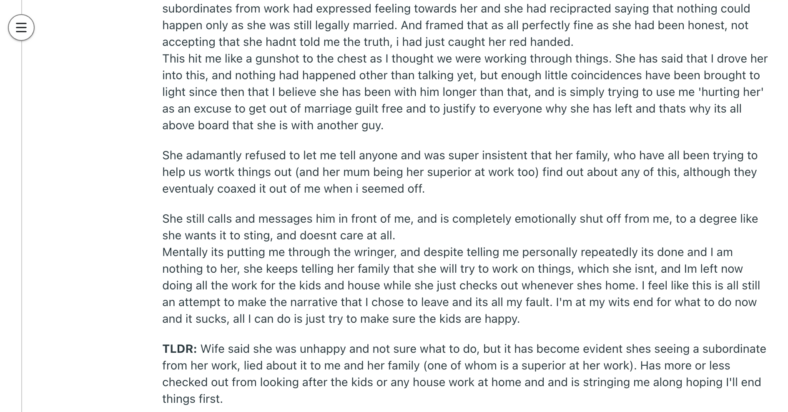Click the text 'things first.' at the end
This screenshot has width=788, height=412.
click(192, 399)
